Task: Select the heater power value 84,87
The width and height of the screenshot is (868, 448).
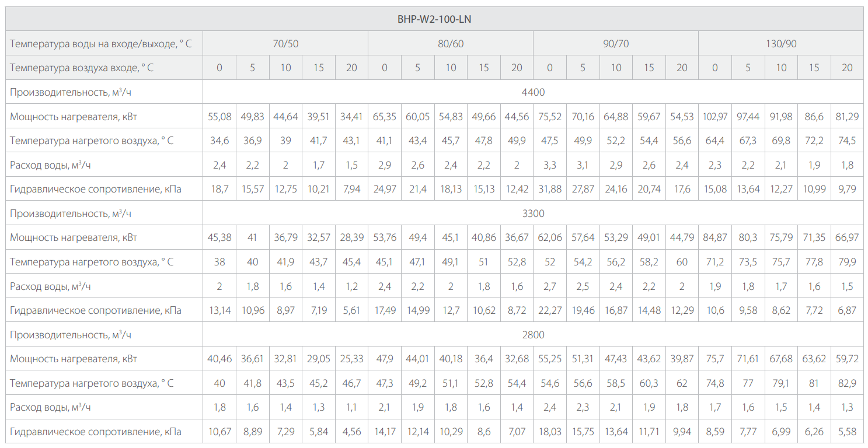Action: pos(715,238)
